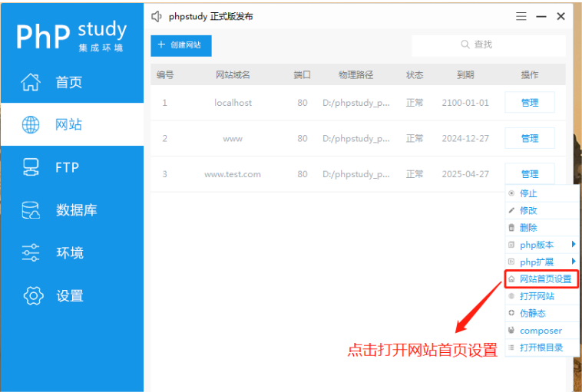Screen dimensions: 582x392
Task: Click the circle icon beside 伪静态
Action: point(511,313)
